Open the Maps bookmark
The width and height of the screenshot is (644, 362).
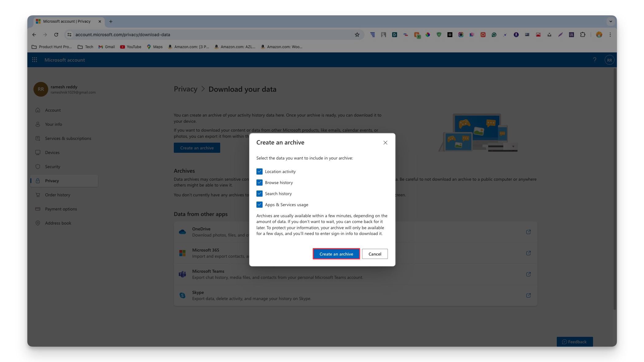154,47
